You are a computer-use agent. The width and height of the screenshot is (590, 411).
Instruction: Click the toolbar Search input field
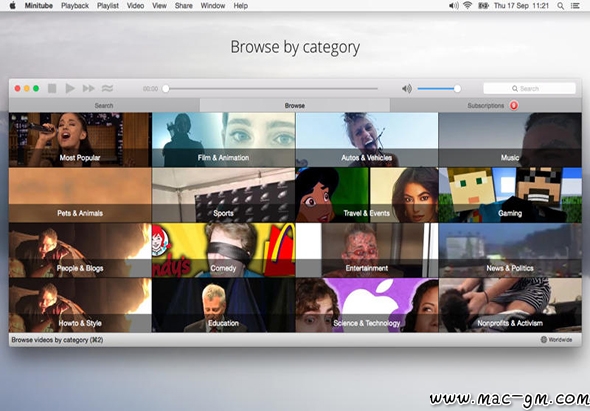pyautogui.click(x=529, y=88)
